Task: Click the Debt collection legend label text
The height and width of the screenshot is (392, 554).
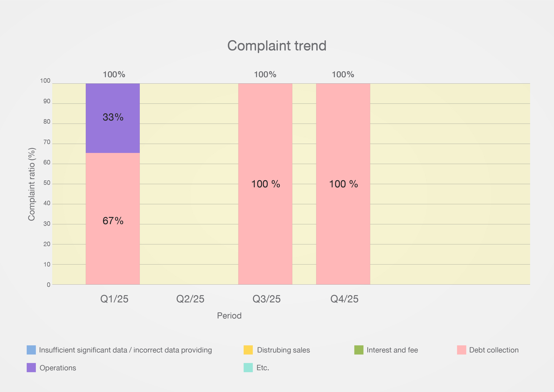Action: point(494,350)
